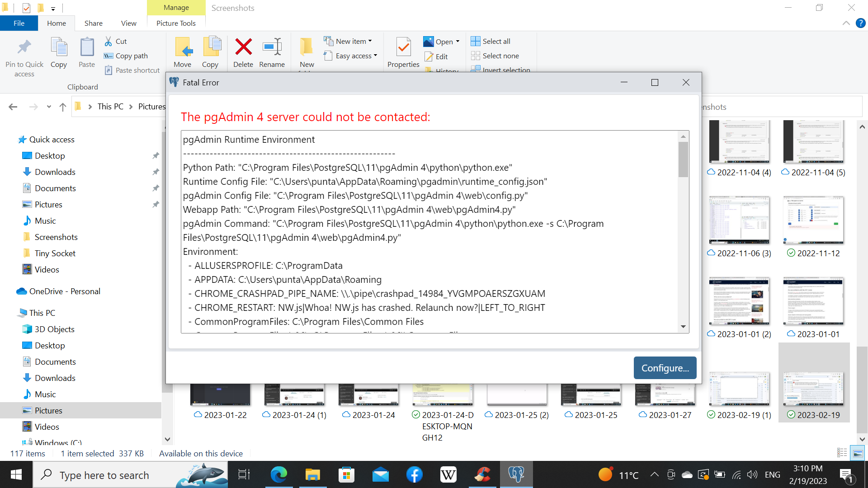Click Select all in the ribbon
This screenshot has width=868, height=488.
496,41
